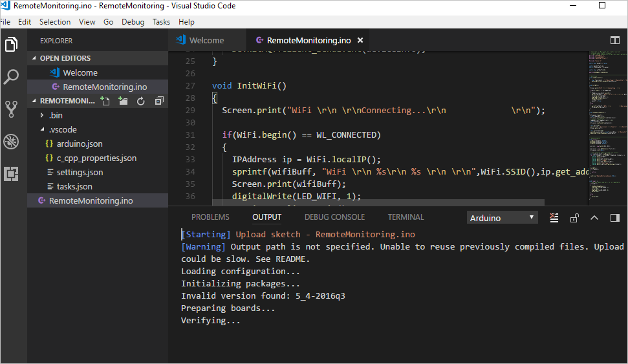Toggle the Explorer view in activity bar
Screen dimensions: 628x364
click(x=11, y=45)
